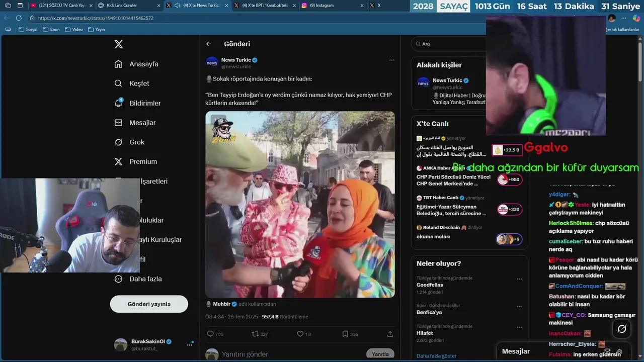Open Benfica'ya trending topic
644x362 pixels.
(x=429, y=312)
